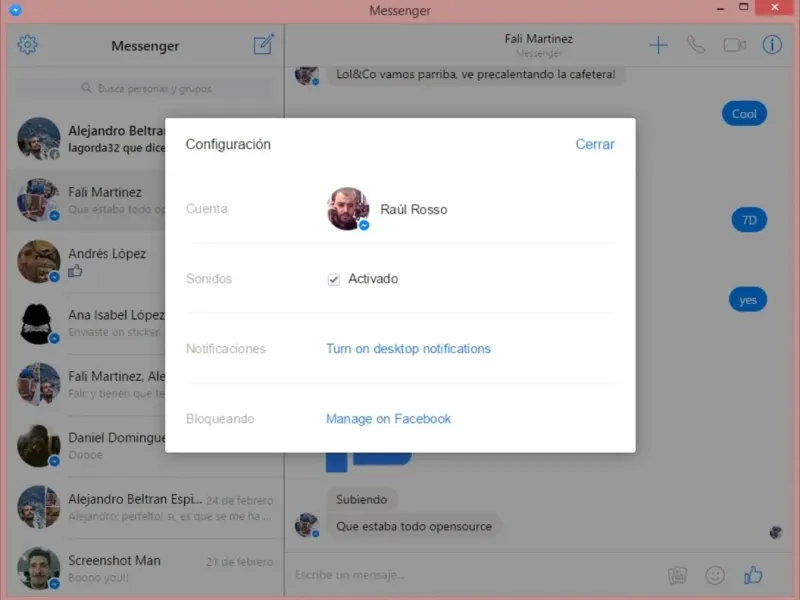
Task: Click the Bloqueando label
Action: tap(220, 419)
